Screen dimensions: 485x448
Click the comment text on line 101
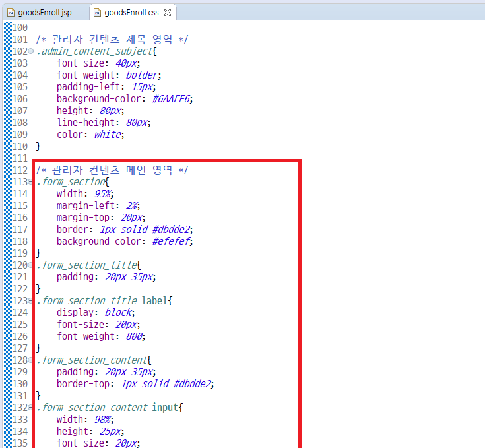pyautogui.click(x=112, y=40)
